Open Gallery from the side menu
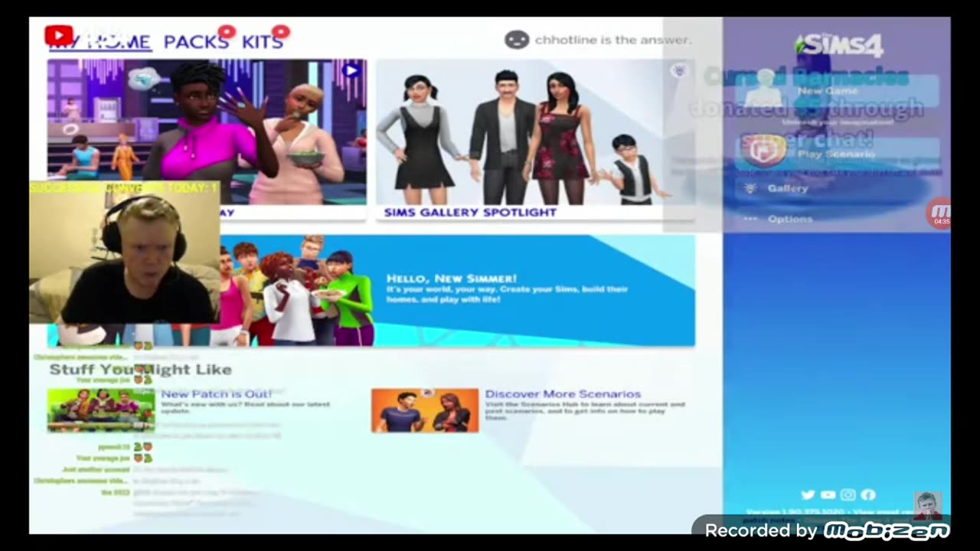Viewport: 980px width, 551px height. click(788, 188)
